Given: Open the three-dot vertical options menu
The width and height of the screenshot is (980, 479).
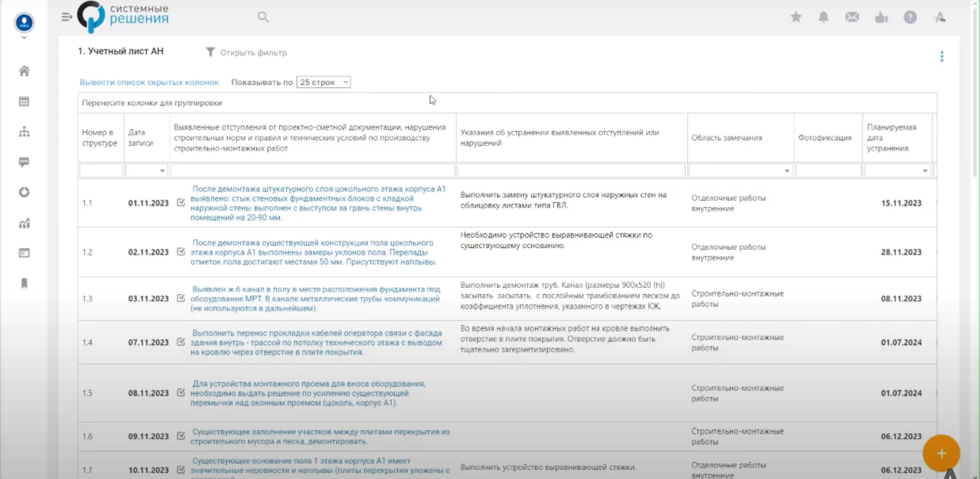Looking at the screenshot, I should click(x=942, y=57).
